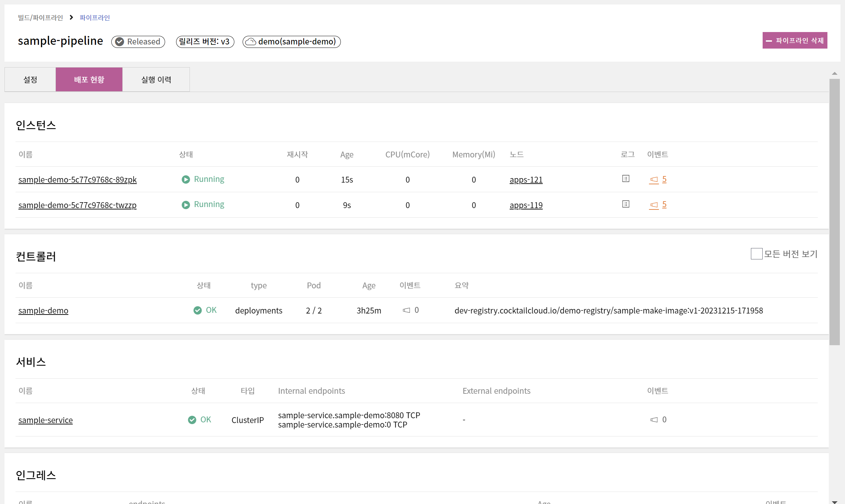Click the vertical scrollbar thumb
This screenshot has height=504, width=845.
click(834, 212)
